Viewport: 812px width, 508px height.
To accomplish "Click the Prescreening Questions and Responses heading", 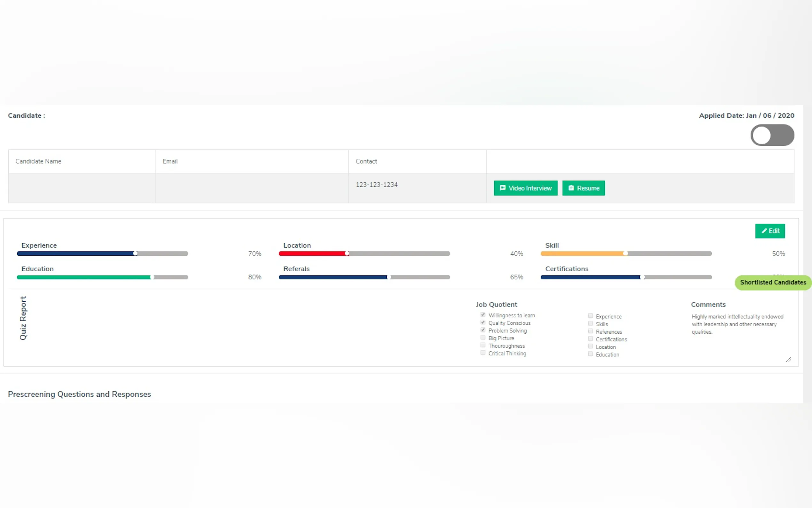I will point(79,394).
